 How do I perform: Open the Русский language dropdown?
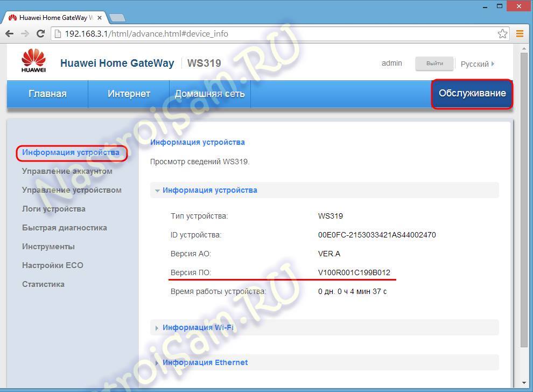click(477, 64)
